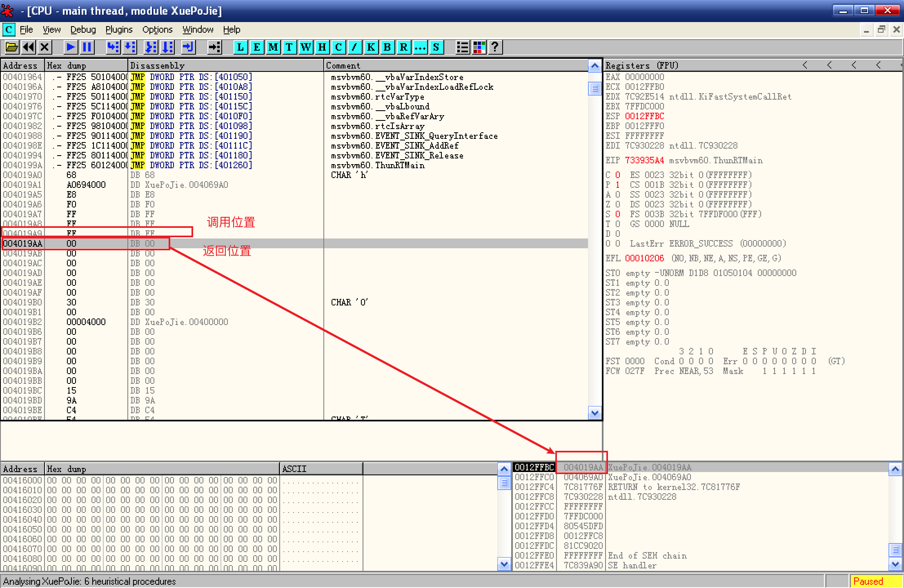Image resolution: width=904 pixels, height=588 pixels.
Task: Open the Memory map M window button
Action: [273, 47]
